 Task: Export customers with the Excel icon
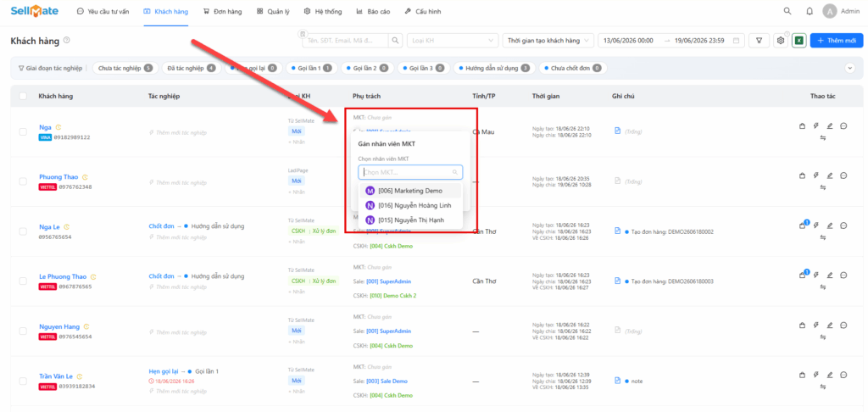tap(798, 41)
